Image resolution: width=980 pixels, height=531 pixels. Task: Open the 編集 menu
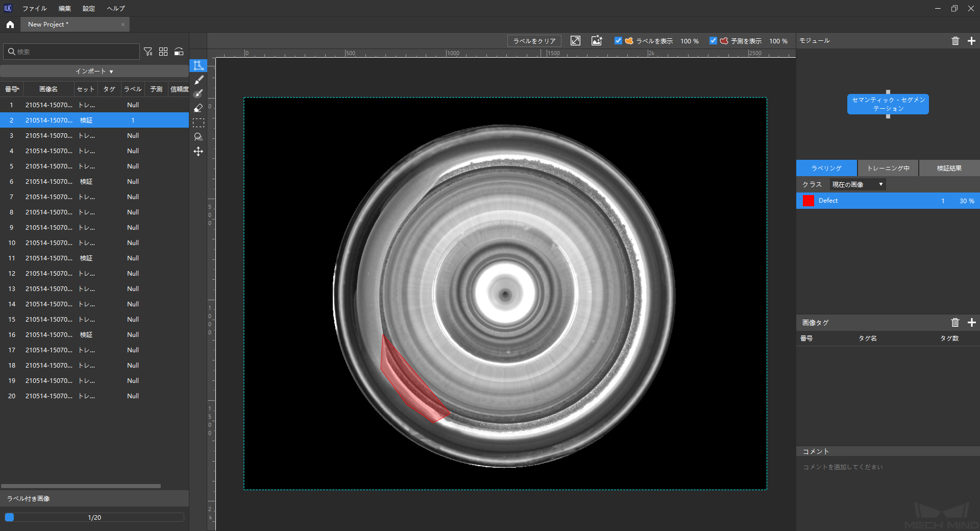65,8
